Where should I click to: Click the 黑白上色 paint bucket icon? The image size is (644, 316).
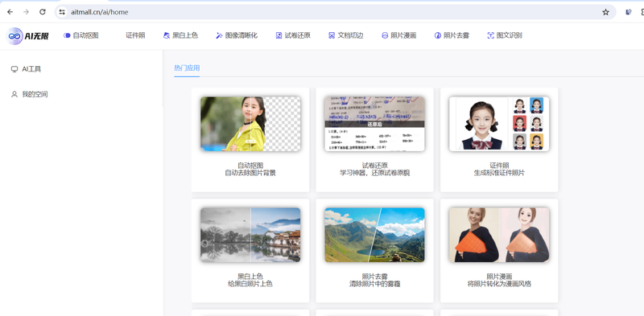pos(167,35)
